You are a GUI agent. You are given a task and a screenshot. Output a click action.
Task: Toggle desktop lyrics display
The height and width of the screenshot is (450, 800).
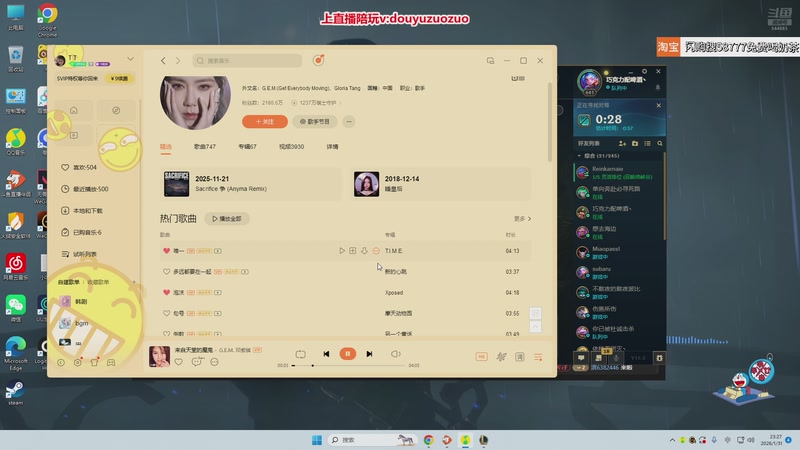(x=519, y=357)
